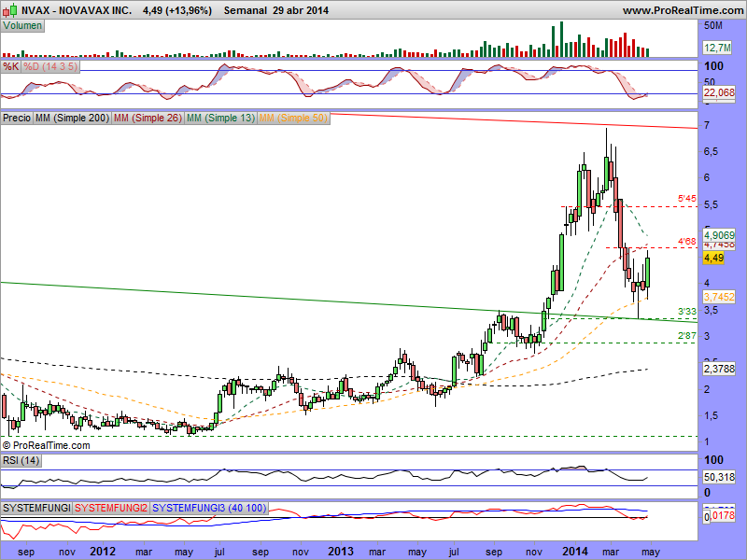Viewport: 747px width, 560px height.
Task: Select the MM (Simple 200) label
Action: click(x=72, y=118)
